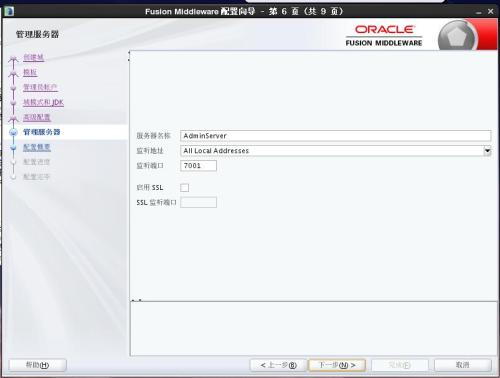Screen dimensions: 500x378
Task: Click the step marker icon beside 高级配置
Action: (13, 118)
